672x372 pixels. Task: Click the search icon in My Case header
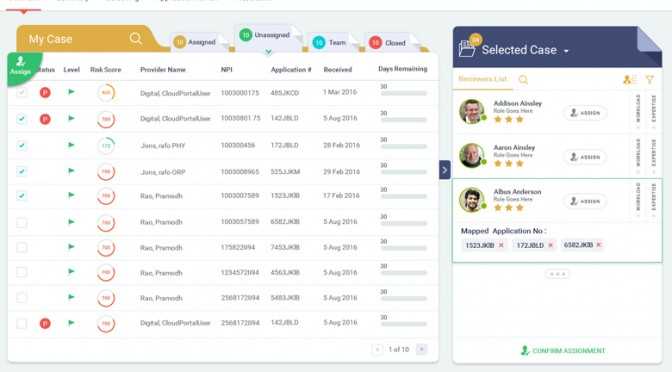[x=136, y=39]
